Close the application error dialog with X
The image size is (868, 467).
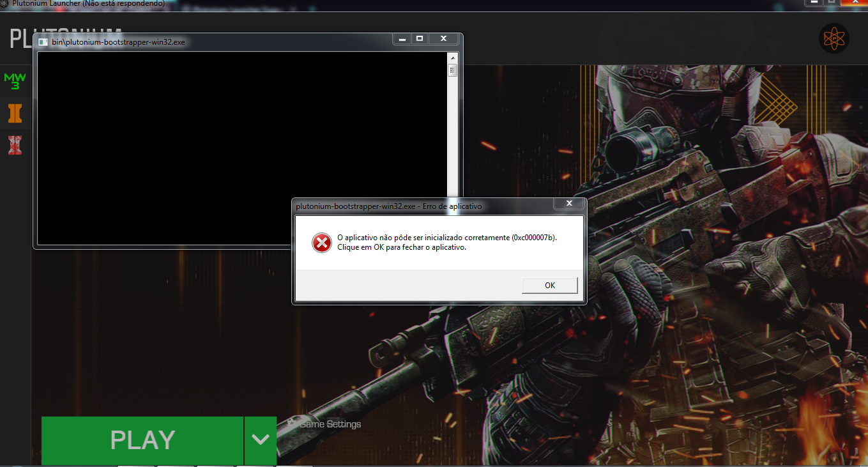coord(568,204)
